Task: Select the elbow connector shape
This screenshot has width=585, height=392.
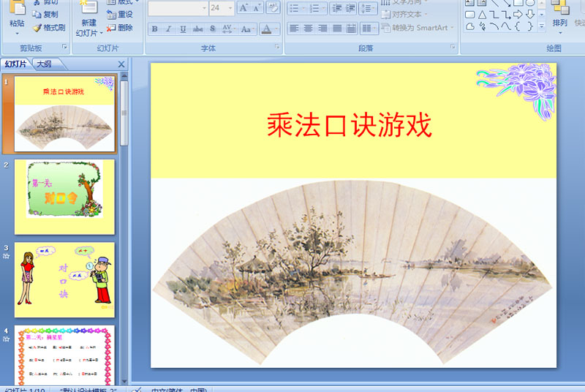Action: click(x=494, y=15)
